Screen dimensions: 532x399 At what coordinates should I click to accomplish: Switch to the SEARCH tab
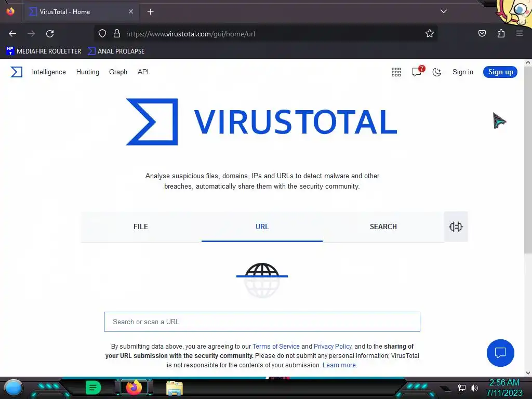(x=383, y=227)
